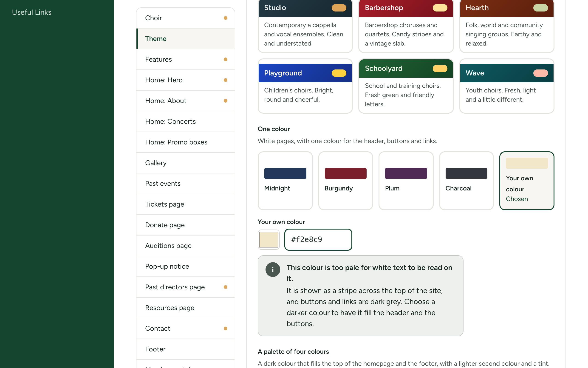Open the Pop-up notice section
Image resolution: width=588 pixels, height=368 pixels.
[x=186, y=266]
